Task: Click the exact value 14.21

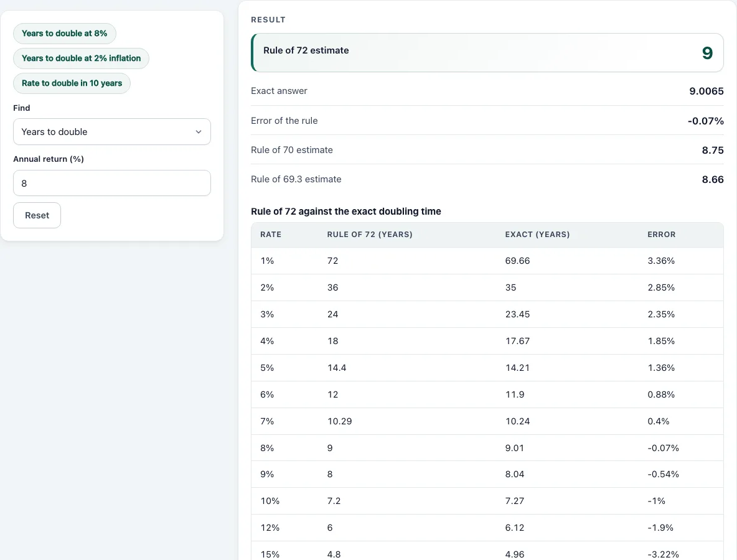Action: point(517,368)
